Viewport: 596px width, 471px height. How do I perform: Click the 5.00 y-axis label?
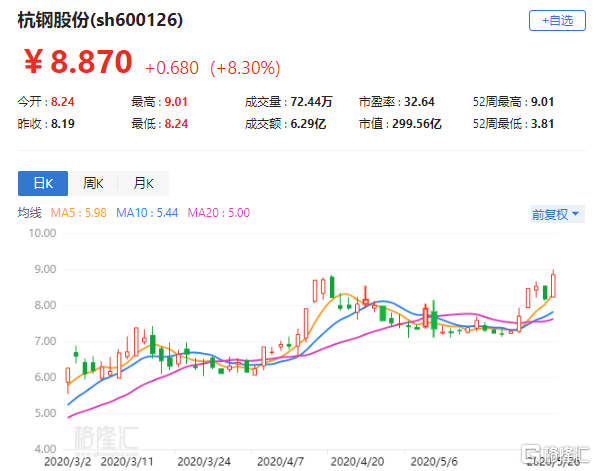pos(45,413)
